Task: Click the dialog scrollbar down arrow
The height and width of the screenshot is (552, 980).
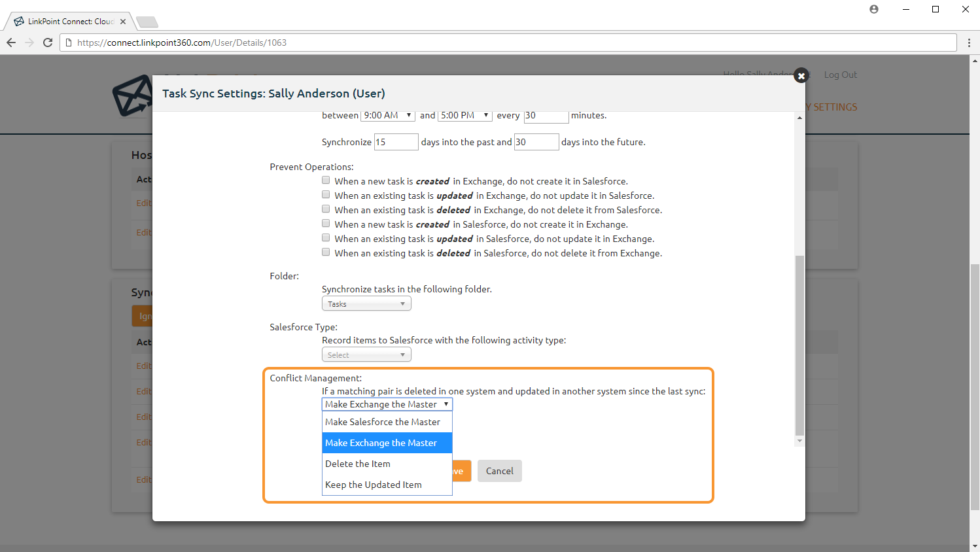Action: tap(799, 441)
